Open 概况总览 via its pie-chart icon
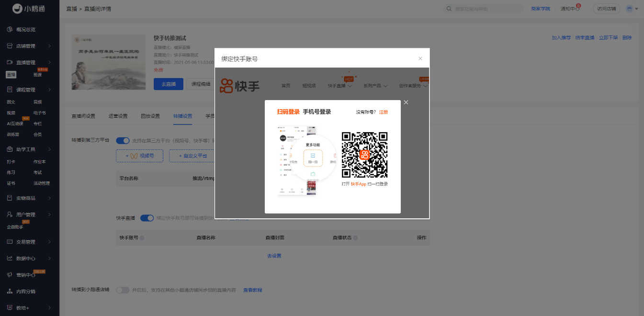Image resolution: width=644 pixels, height=316 pixels. point(10,29)
